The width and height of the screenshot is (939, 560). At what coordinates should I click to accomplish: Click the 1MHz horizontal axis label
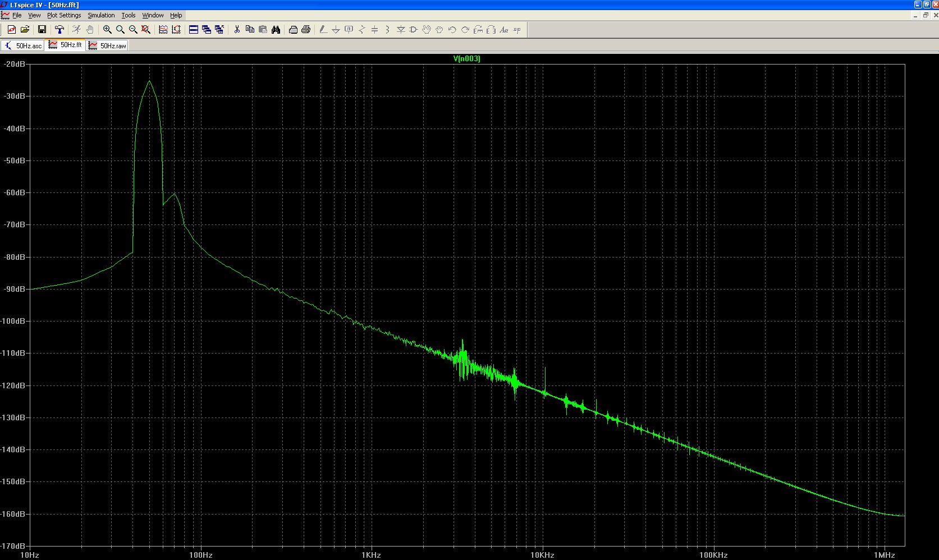(885, 555)
